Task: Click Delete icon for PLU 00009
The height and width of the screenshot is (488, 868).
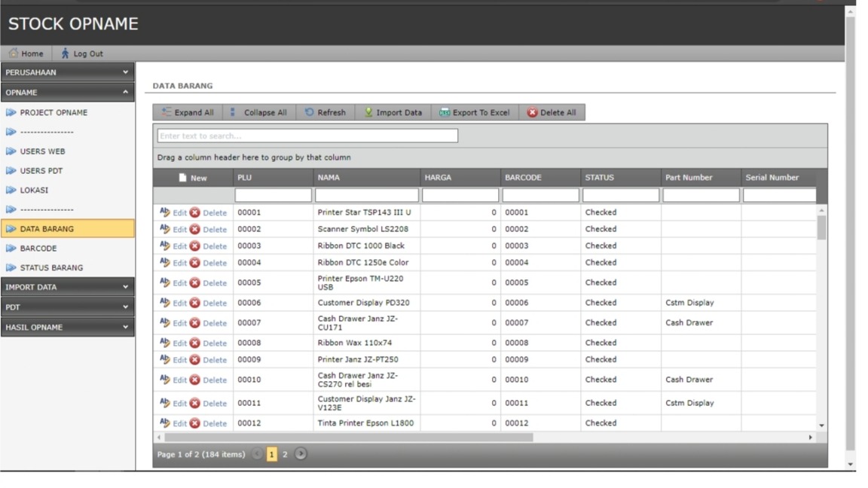Action: [195, 360]
